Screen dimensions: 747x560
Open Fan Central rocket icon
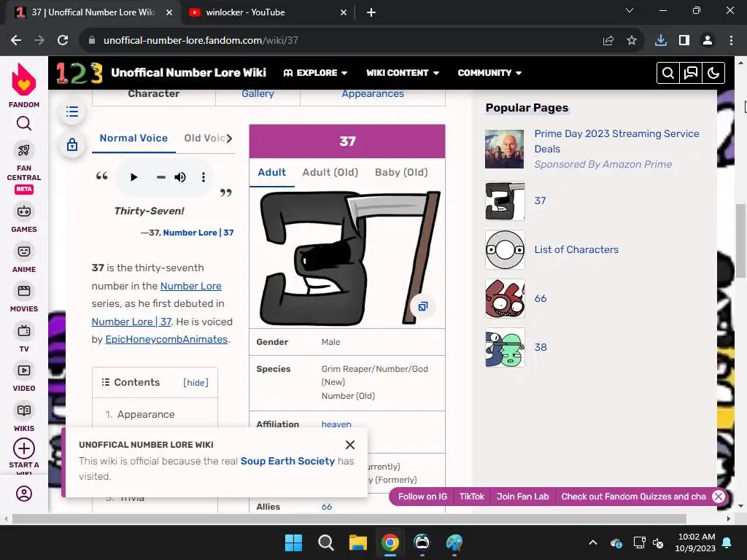pos(24,150)
